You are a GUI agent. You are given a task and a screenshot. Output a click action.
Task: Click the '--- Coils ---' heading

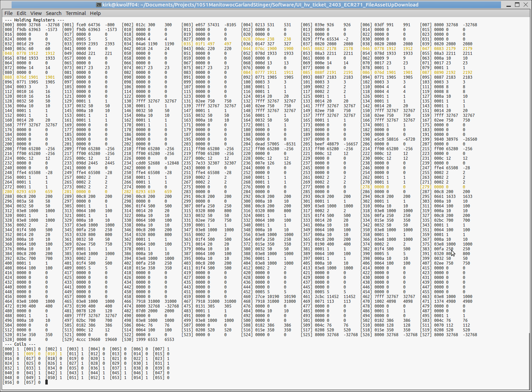(x=20, y=344)
